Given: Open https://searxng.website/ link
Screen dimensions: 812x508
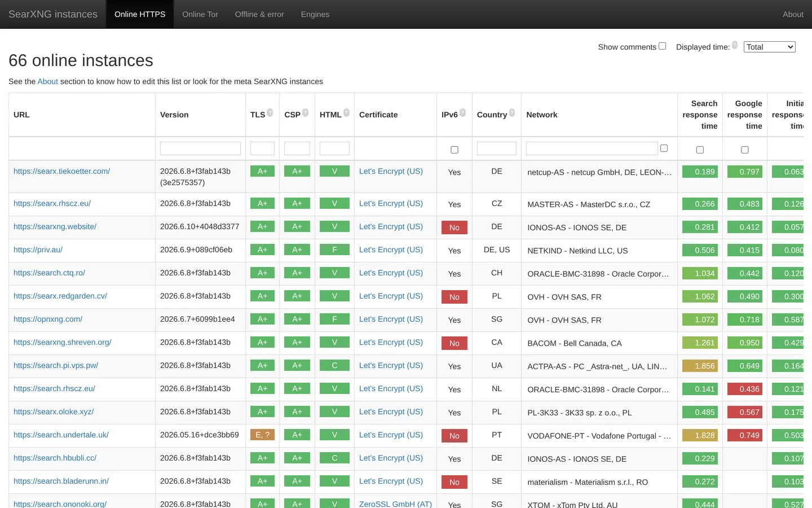Looking at the screenshot, I should (x=55, y=226).
